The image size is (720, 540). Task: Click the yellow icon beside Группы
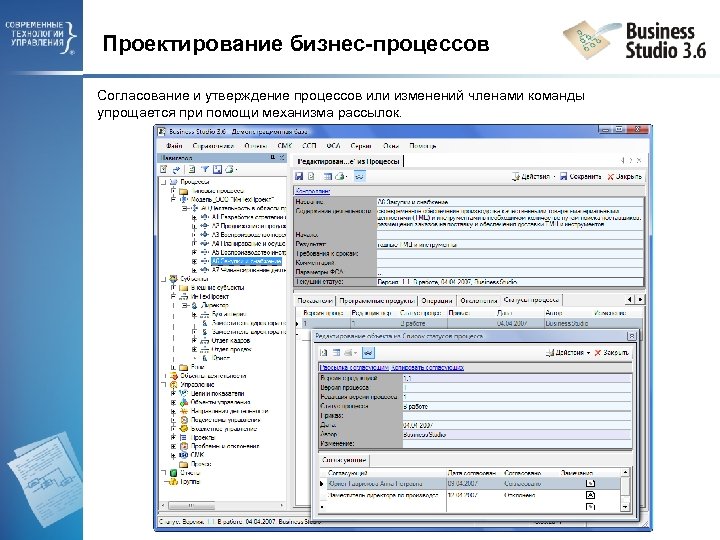174,482
